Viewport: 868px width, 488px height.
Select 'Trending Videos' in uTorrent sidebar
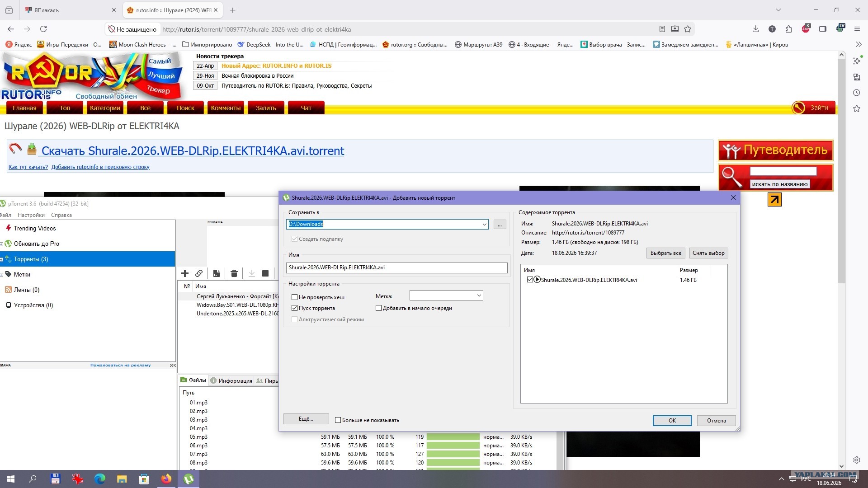[35, 229]
